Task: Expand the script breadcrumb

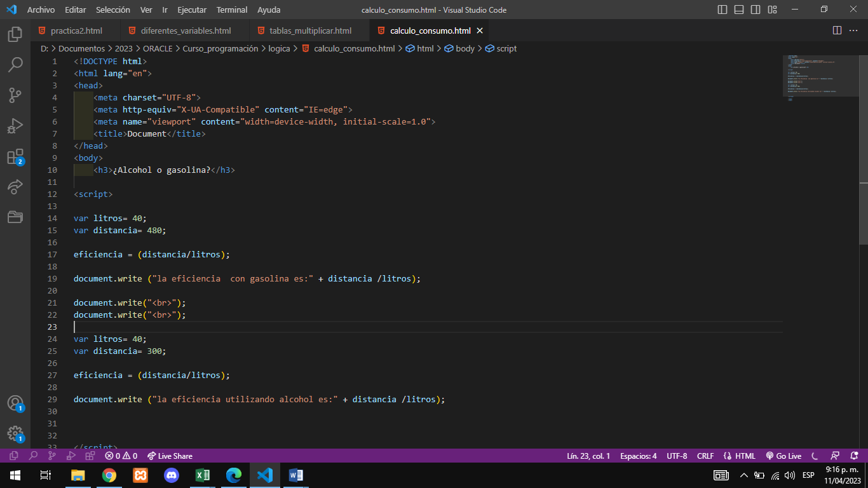Action: pyautogui.click(x=501, y=48)
